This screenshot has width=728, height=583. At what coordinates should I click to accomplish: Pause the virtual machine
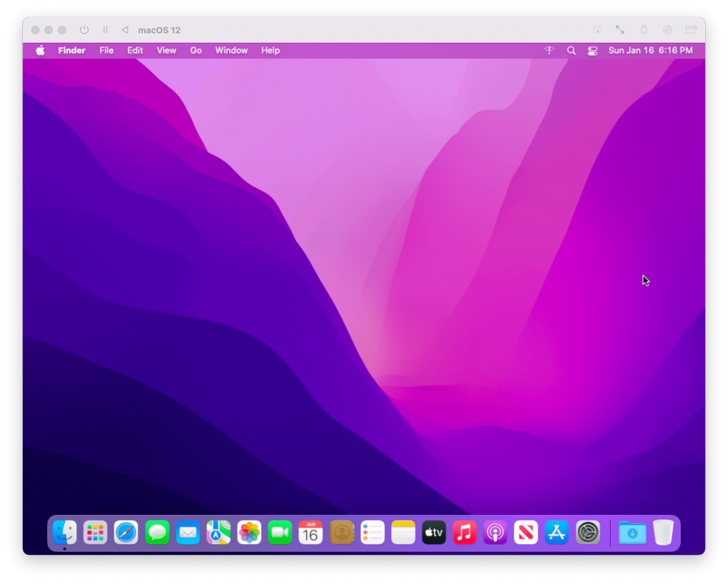click(x=105, y=30)
